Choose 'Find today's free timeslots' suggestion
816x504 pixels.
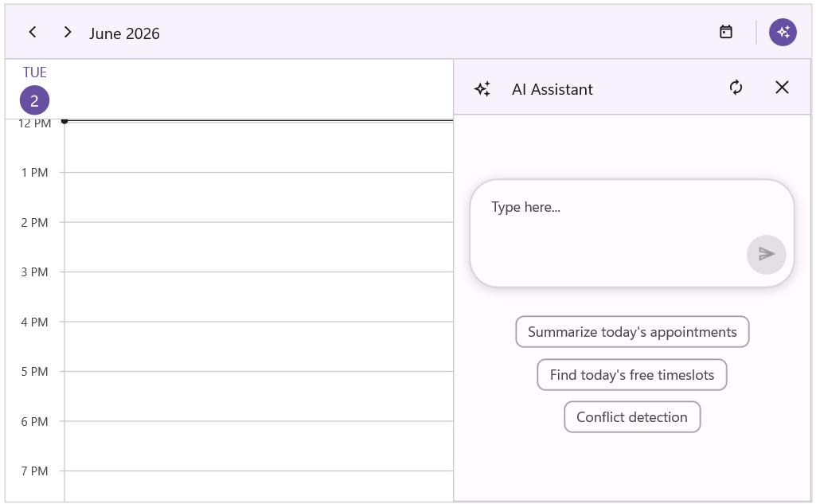pyautogui.click(x=632, y=375)
